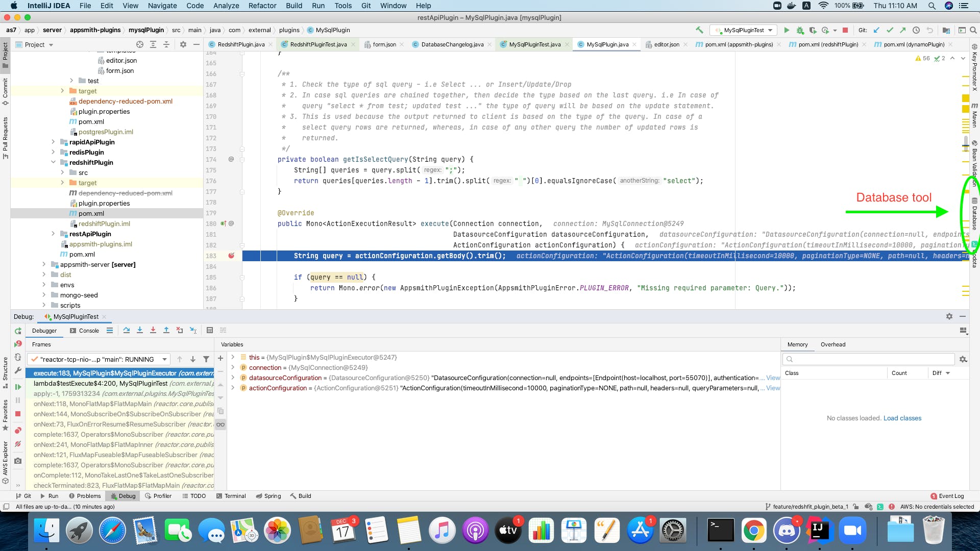The height and width of the screenshot is (551, 980).
Task: Click the Load classes link
Action: [x=902, y=418]
